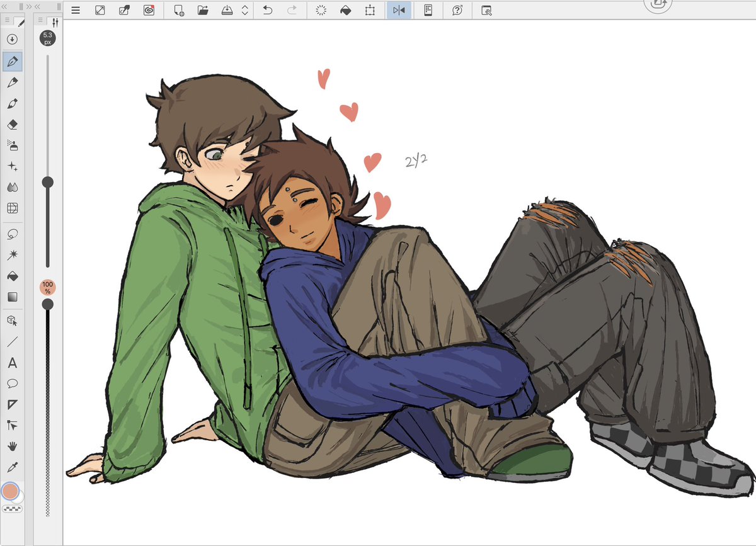The height and width of the screenshot is (546, 756).
Task: Switch to the sliders settings tab
Action: click(55, 22)
